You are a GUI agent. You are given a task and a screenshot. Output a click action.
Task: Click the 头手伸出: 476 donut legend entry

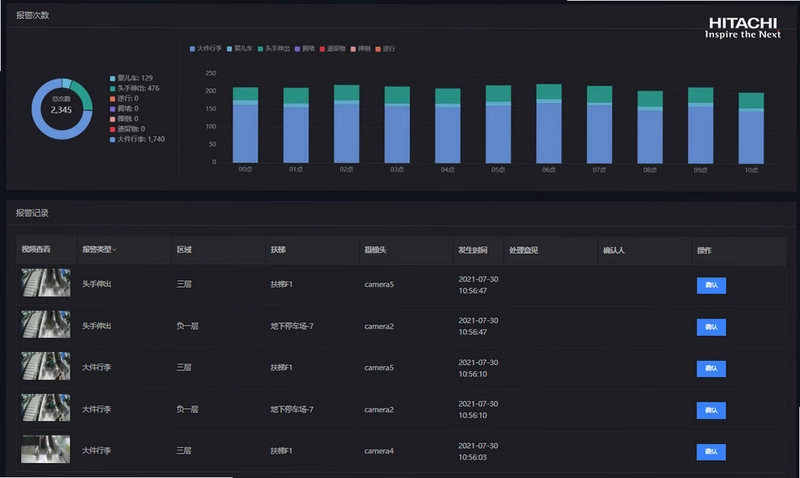click(x=135, y=88)
